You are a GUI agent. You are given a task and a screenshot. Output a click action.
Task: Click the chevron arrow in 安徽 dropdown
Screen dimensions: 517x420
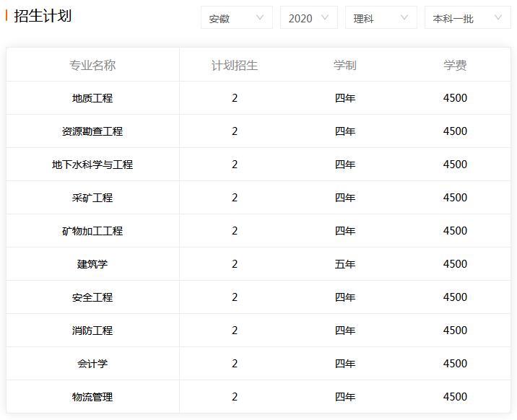pyautogui.click(x=260, y=17)
